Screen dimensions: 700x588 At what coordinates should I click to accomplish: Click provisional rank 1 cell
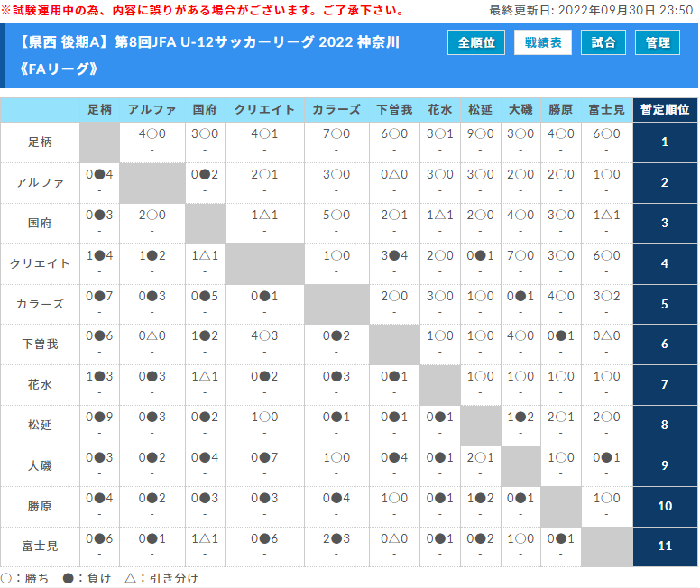pyautogui.click(x=665, y=142)
